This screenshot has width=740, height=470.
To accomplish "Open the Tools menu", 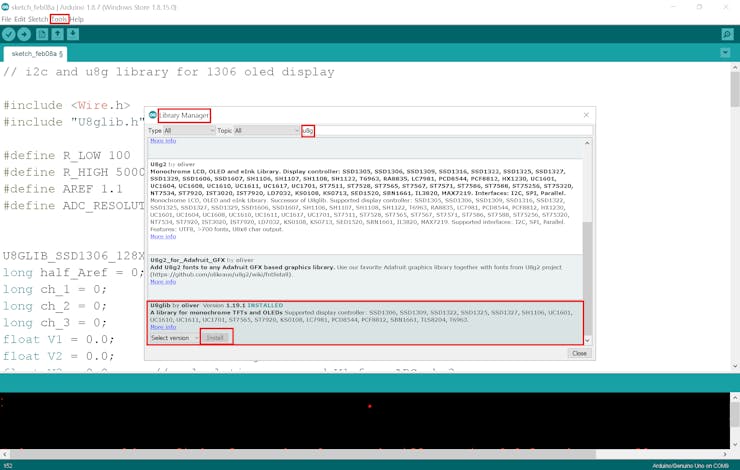I will pyautogui.click(x=59, y=19).
